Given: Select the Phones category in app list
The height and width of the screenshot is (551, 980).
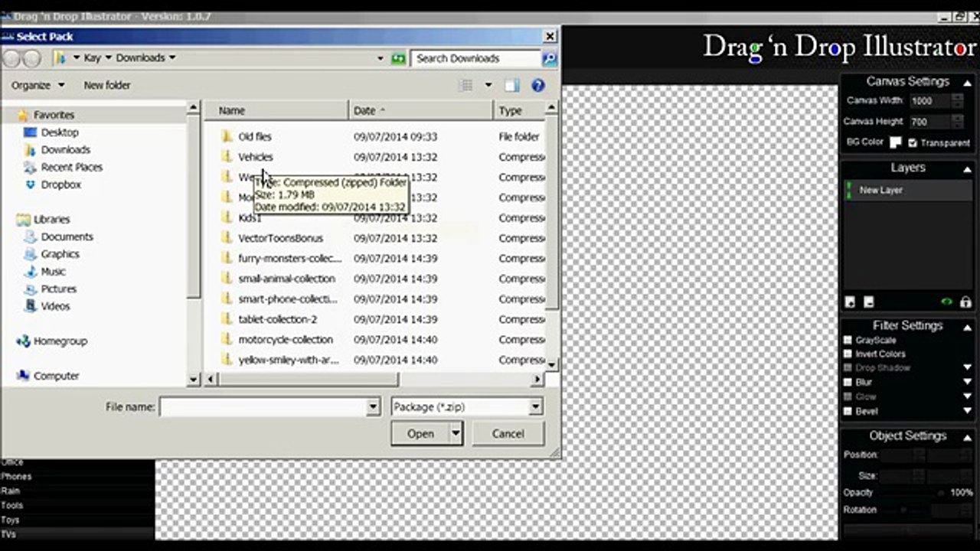Looking at the screenshot, I should coord(16,477).
